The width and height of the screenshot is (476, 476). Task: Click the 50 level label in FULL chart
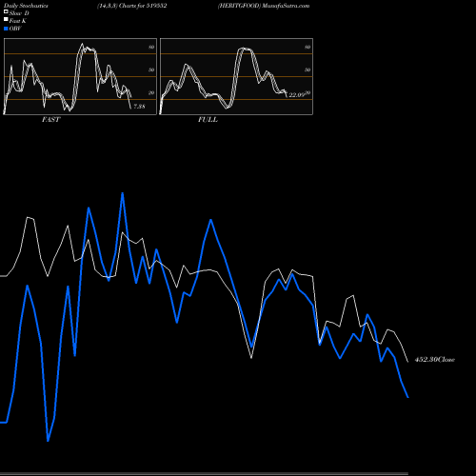[307, 69]
